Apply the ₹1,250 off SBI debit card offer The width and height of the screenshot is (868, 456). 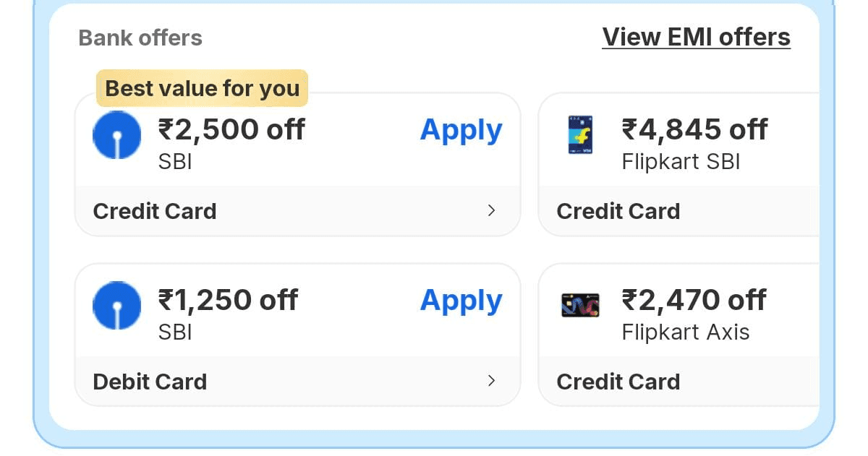point(461,301)
